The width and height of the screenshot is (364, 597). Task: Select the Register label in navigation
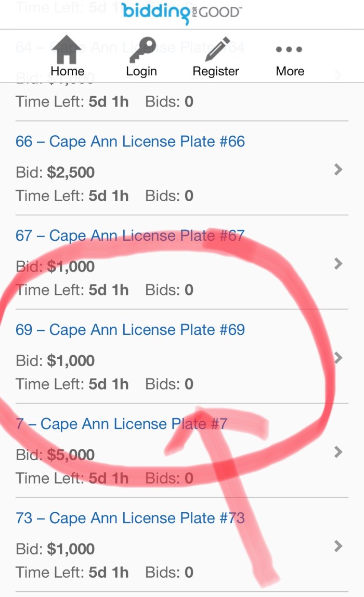216,71
